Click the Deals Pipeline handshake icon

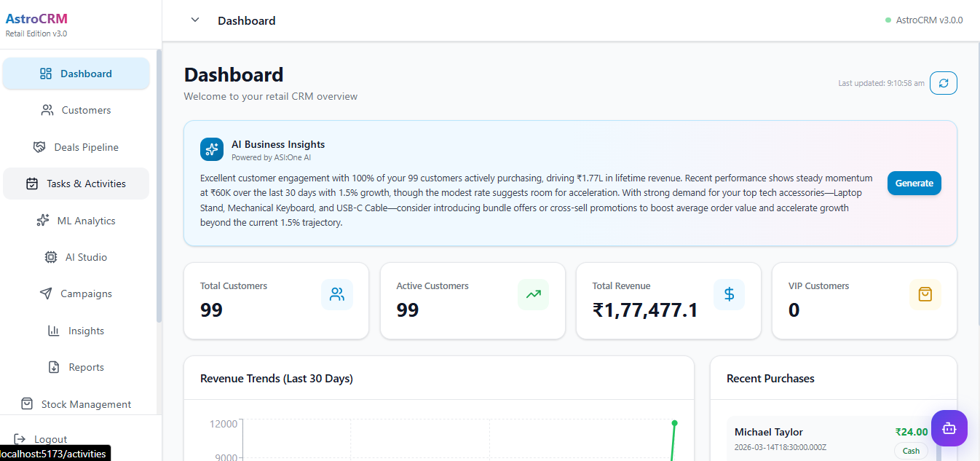[40, 147]
